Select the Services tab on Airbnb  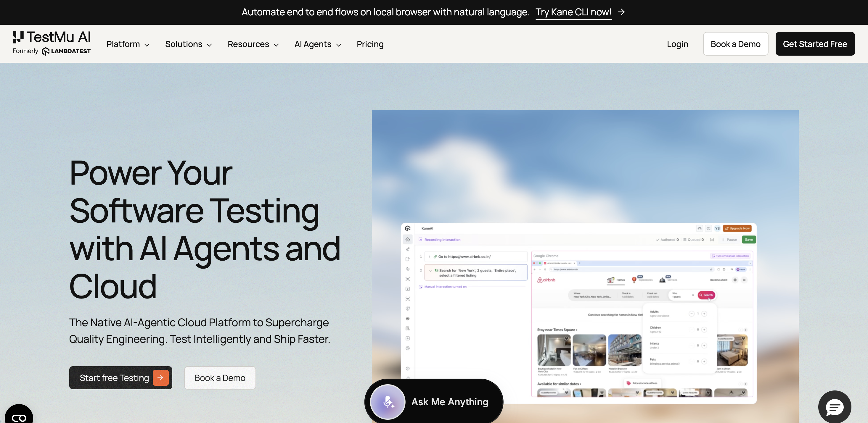click(668, 279)
